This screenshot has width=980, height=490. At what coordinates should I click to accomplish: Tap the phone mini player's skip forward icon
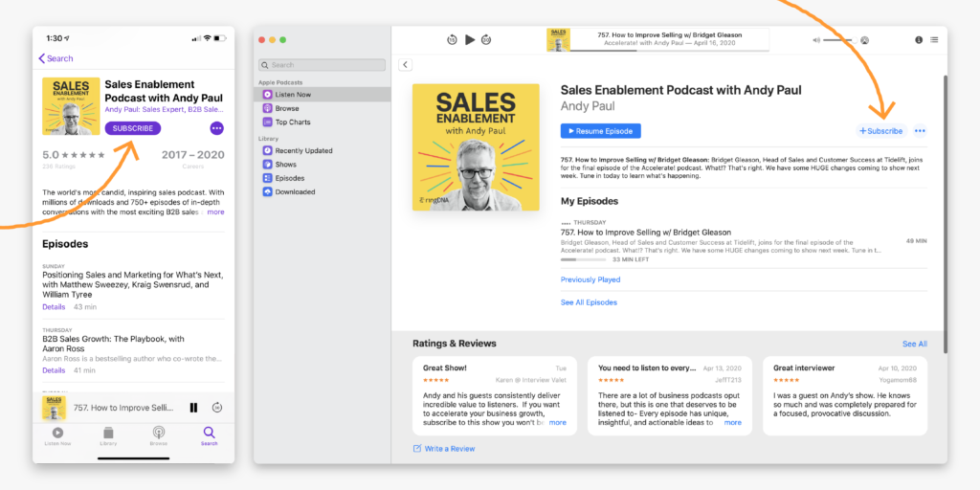217,408
